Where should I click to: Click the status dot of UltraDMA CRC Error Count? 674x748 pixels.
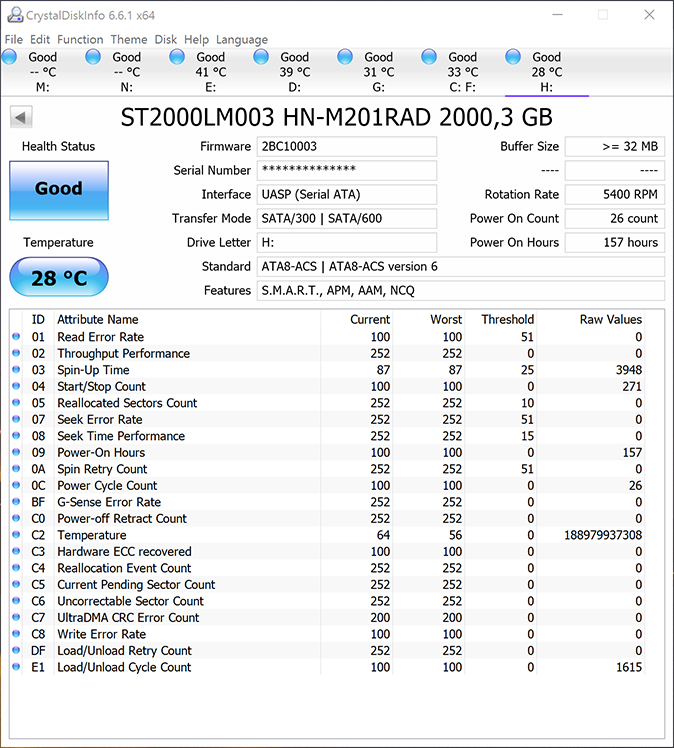point(16,617)
